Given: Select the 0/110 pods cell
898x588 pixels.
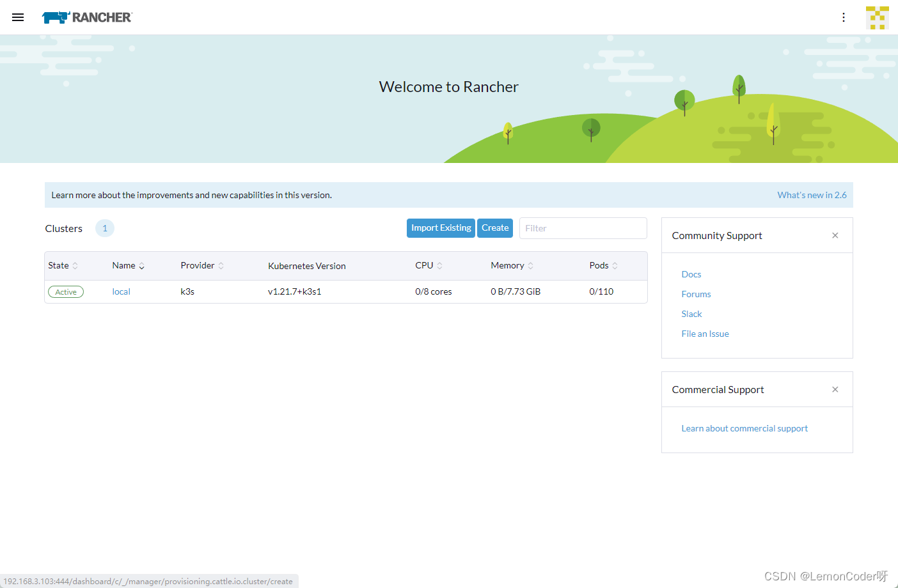Looking at the screenshot, I should (x=601, y=291).
